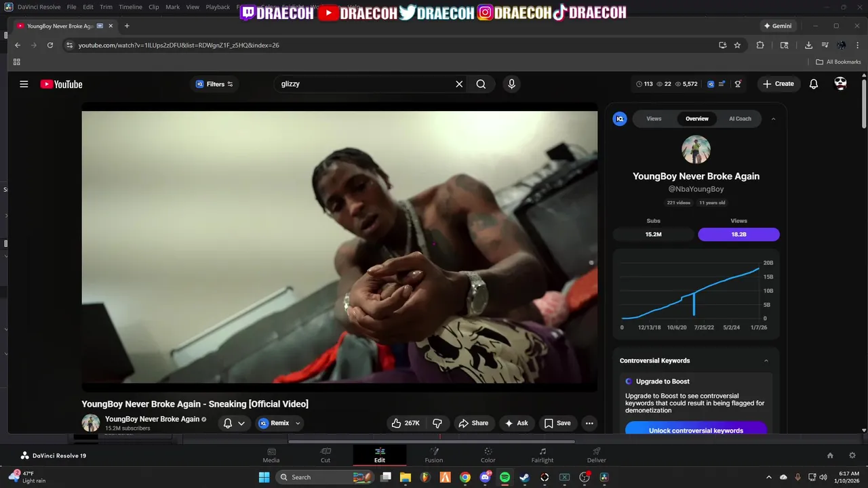
Task: Click Unlock controversial keywords button
Action: click(x=696, y=430)
